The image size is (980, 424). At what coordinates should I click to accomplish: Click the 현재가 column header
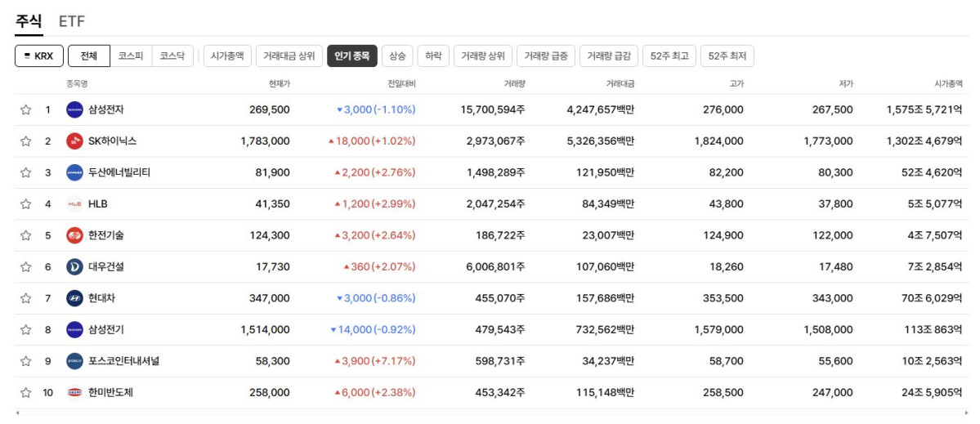point(279,83)
